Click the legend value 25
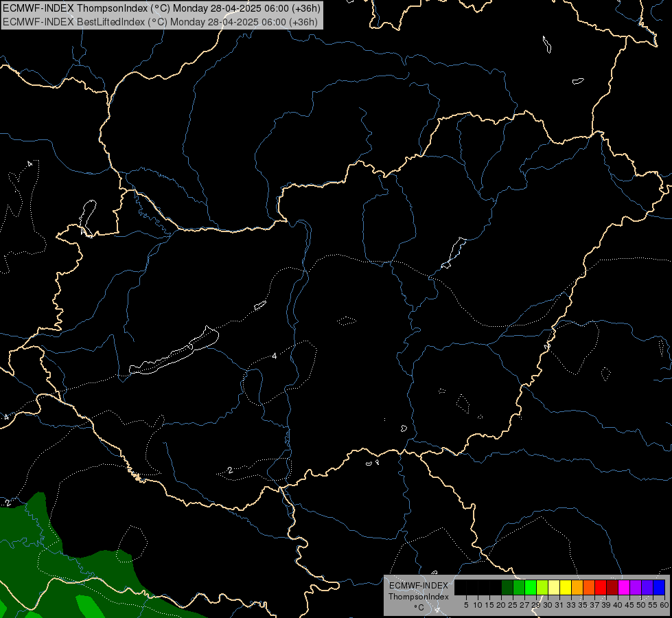 513,605
